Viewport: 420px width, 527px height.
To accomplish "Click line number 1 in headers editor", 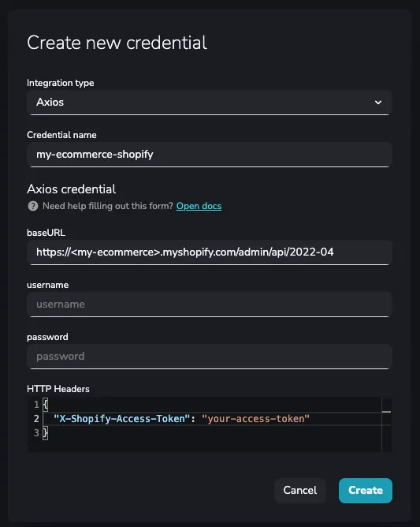I will (x=36, y=405).
